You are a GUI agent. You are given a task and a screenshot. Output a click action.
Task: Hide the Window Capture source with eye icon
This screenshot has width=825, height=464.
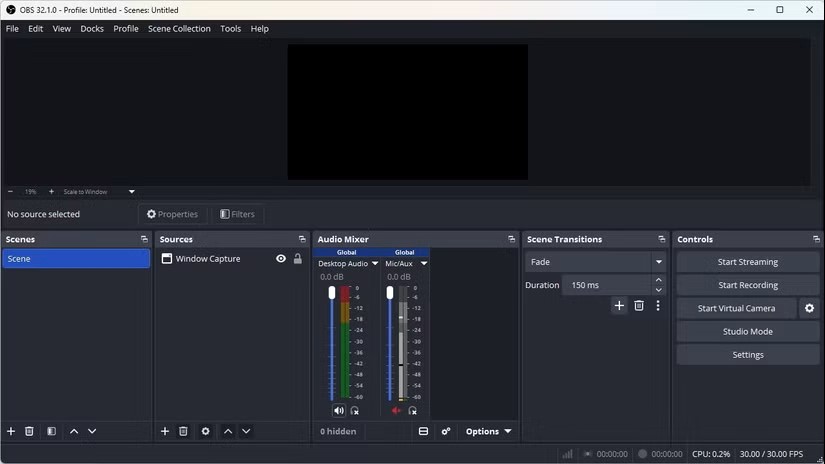(x=281, y=258)
